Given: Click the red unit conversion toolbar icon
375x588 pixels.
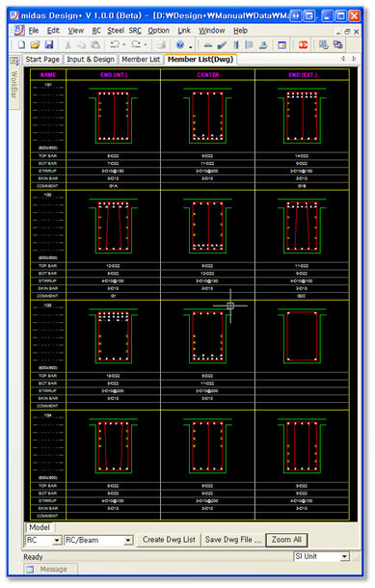Looking at the screenshot, I should click(303, 45).
